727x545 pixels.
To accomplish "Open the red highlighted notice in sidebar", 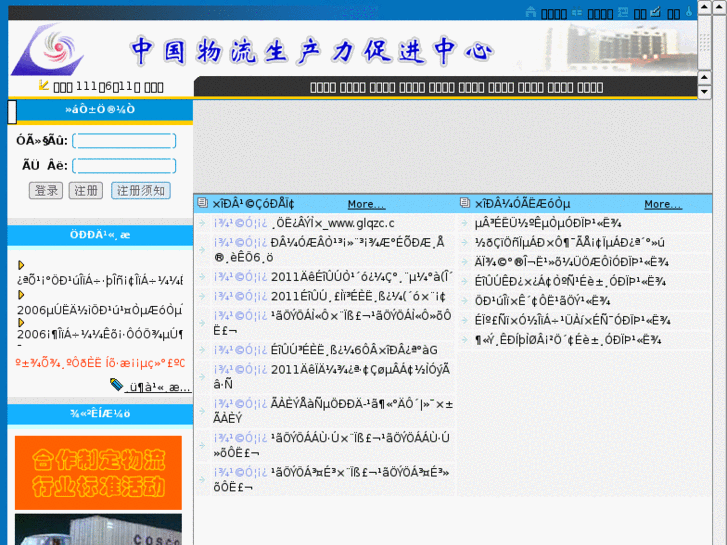I will 100,362.
